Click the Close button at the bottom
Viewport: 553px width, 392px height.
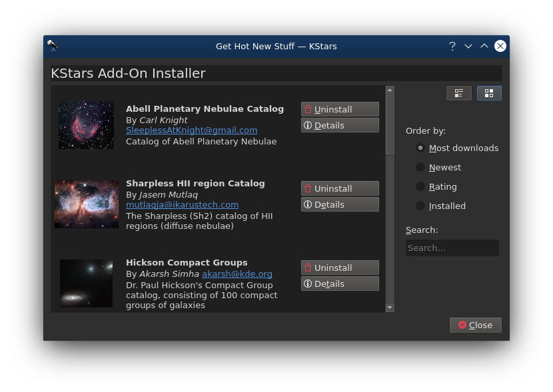point(476,325)
